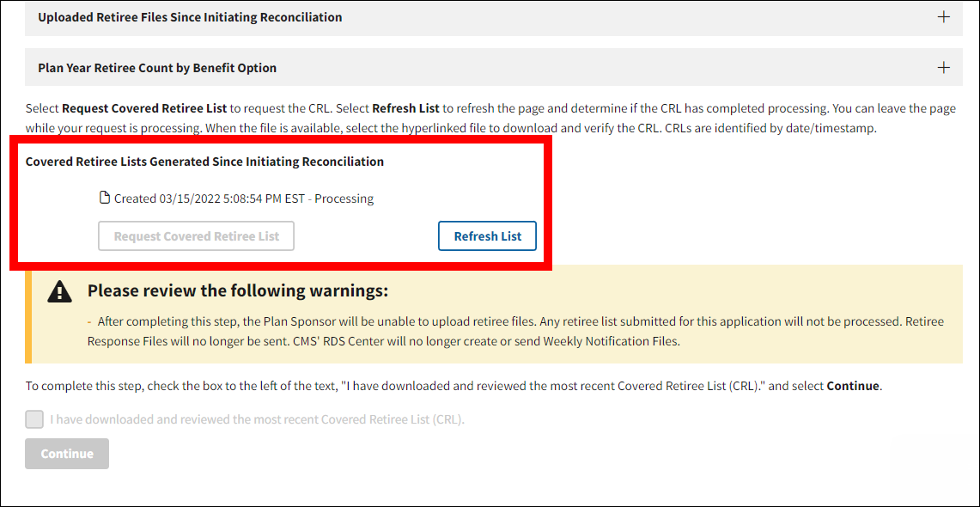
Task: Click bold 'Continue' word in completion instructions
Action: point(852,386)
